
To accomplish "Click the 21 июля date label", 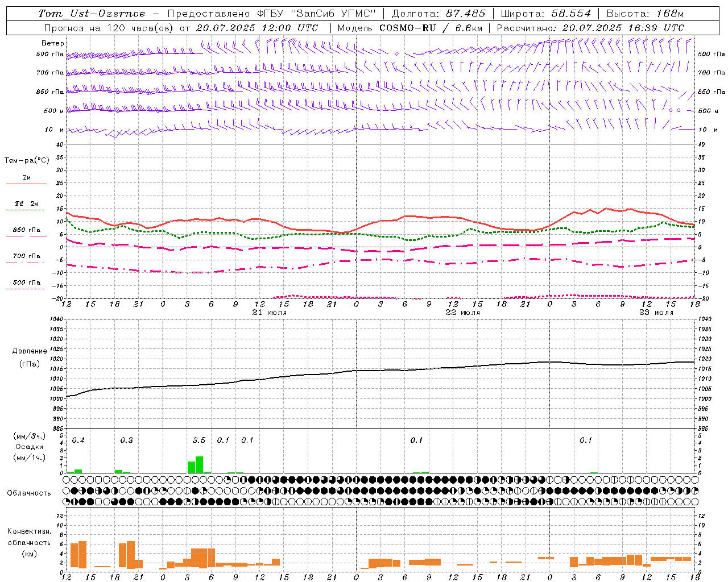I will point(269,313).
